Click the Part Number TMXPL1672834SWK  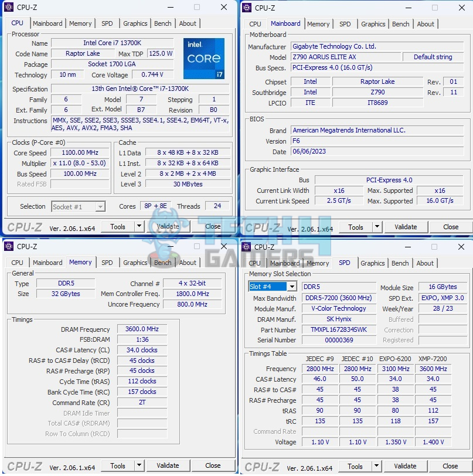coord(339,329)
